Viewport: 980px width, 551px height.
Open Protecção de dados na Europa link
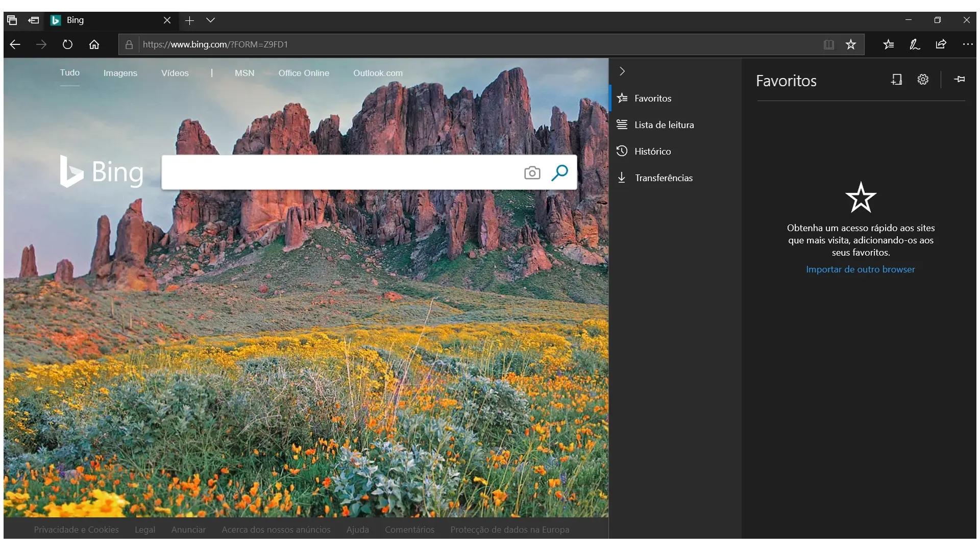pos(510,530)
